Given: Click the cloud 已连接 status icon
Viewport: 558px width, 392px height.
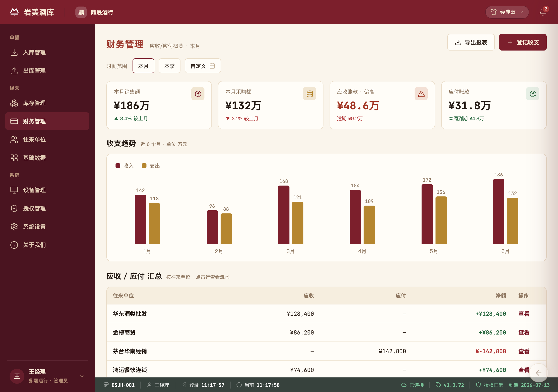Looking at the screenshot, I should [404, 385].
